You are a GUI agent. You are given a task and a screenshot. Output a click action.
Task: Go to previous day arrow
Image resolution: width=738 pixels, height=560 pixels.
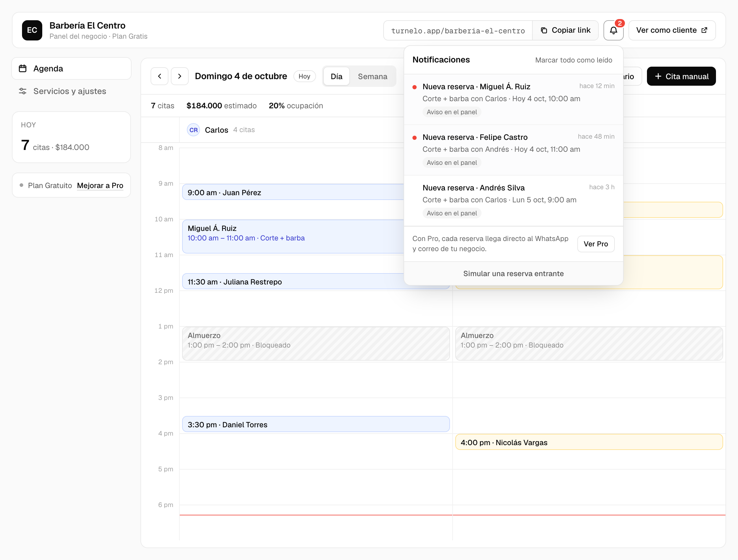tap(160, 76)
